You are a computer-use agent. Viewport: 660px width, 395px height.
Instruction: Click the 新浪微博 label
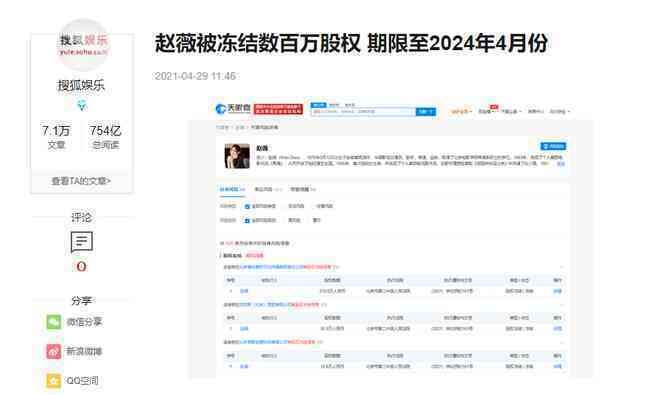click(84, 351)
